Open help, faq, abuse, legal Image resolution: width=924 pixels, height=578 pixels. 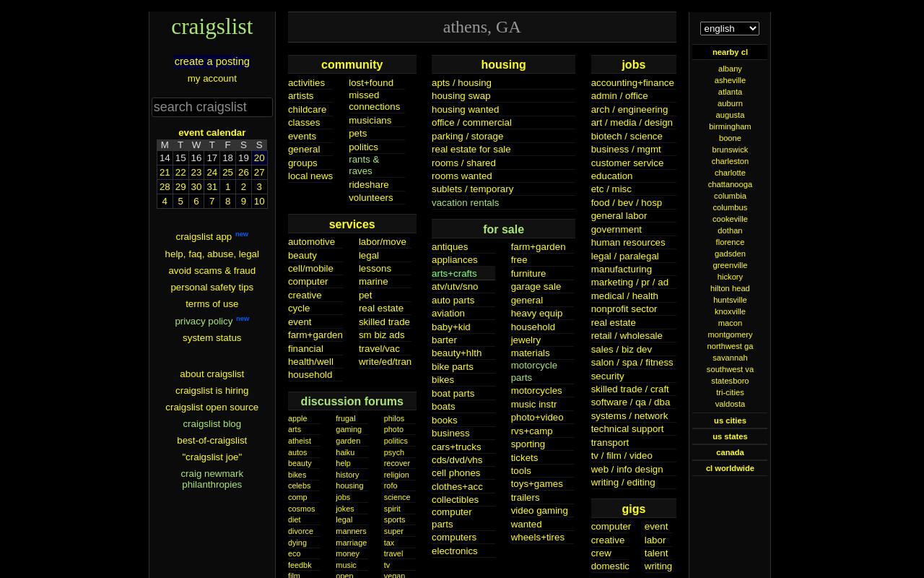coord(212,254)
